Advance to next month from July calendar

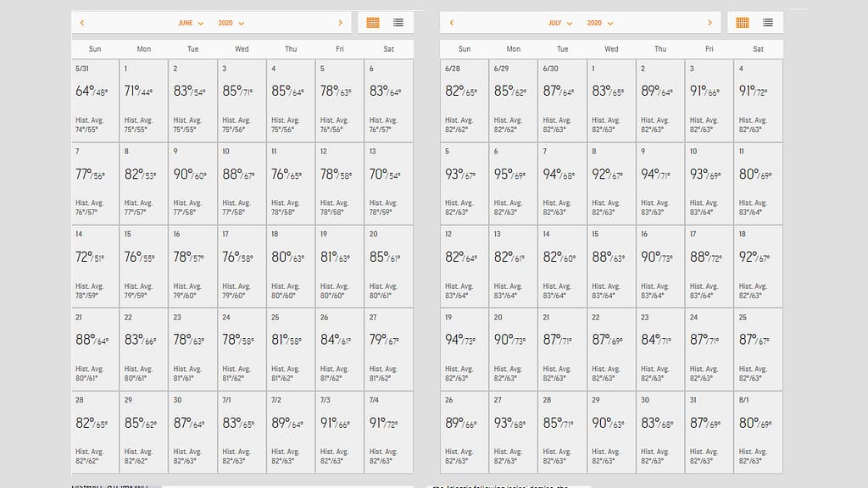(x=709, y=23)
